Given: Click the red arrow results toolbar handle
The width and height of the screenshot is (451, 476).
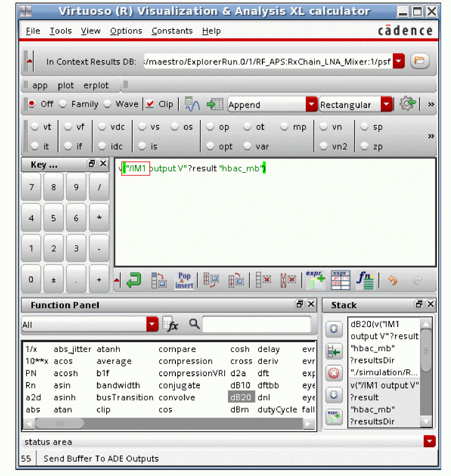Looking at the screenshot, I should pyautogui.click(x=29, y=61).
